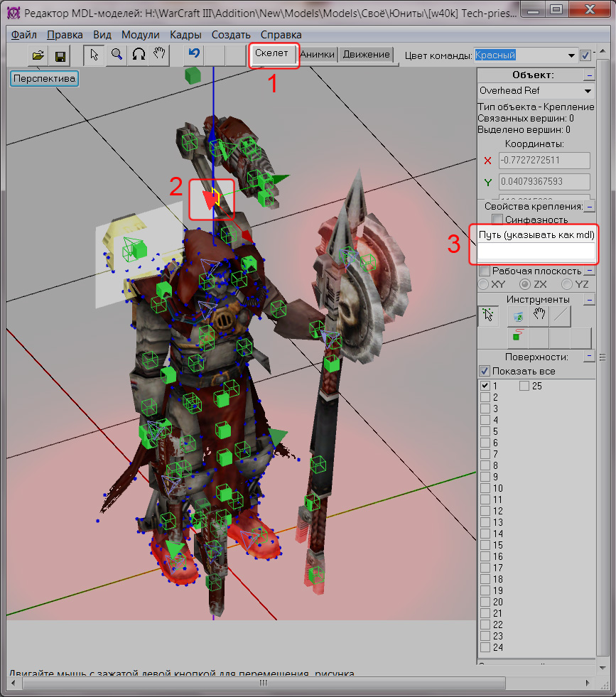Click the Перспектива view button

(x=44, y=79)
